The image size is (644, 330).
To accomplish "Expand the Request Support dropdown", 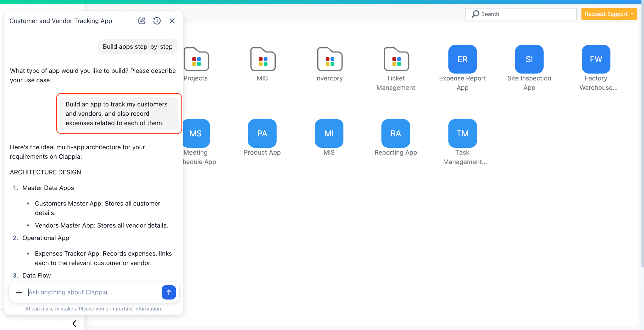I will point(609,14).
